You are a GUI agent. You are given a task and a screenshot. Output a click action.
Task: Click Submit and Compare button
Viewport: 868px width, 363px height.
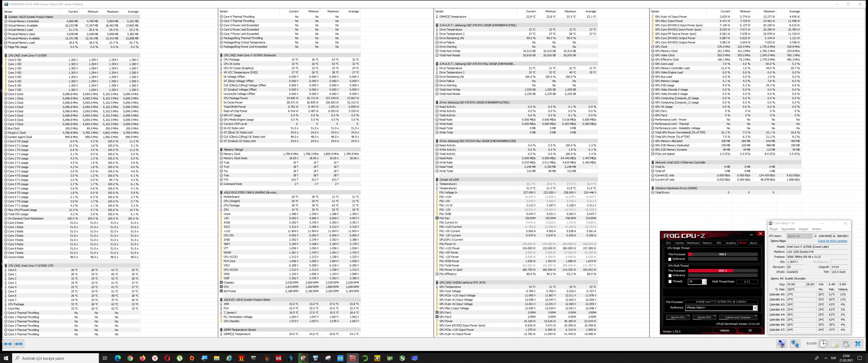click(738, 317)
